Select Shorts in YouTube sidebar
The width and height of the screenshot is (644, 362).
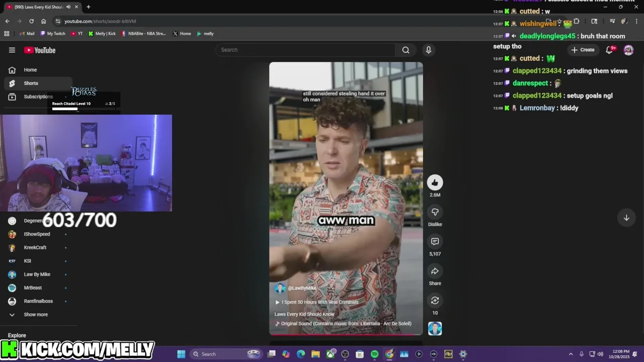tap(38, 83)
